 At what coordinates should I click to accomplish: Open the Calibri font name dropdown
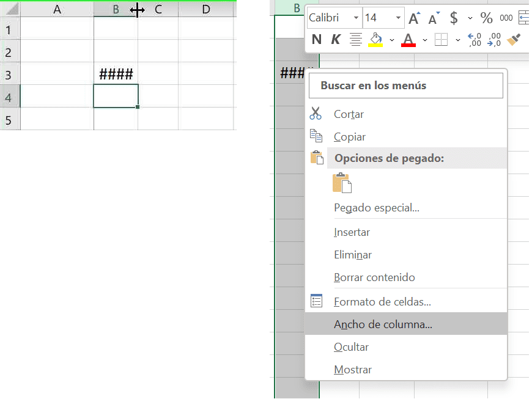coord(356,18)
